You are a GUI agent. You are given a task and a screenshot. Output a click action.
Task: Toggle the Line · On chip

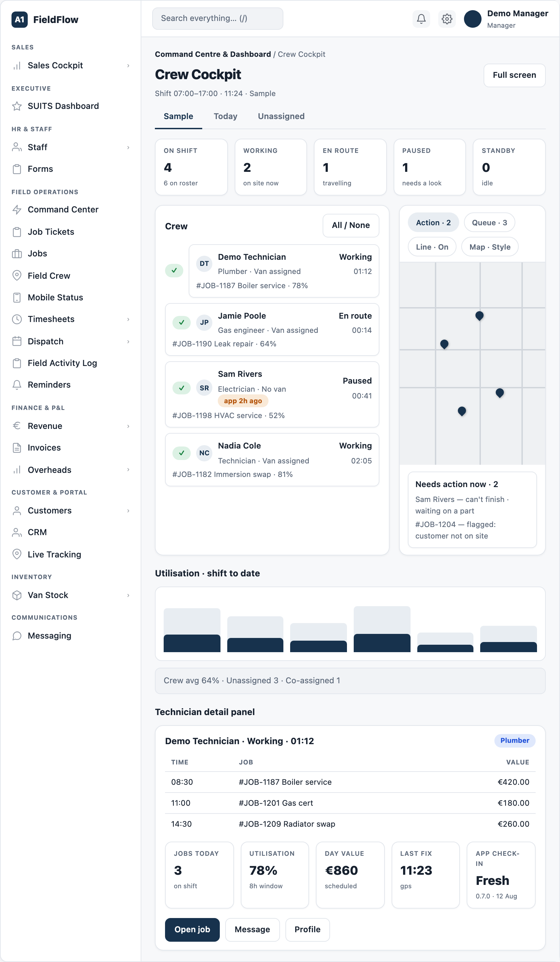[432, 247]
